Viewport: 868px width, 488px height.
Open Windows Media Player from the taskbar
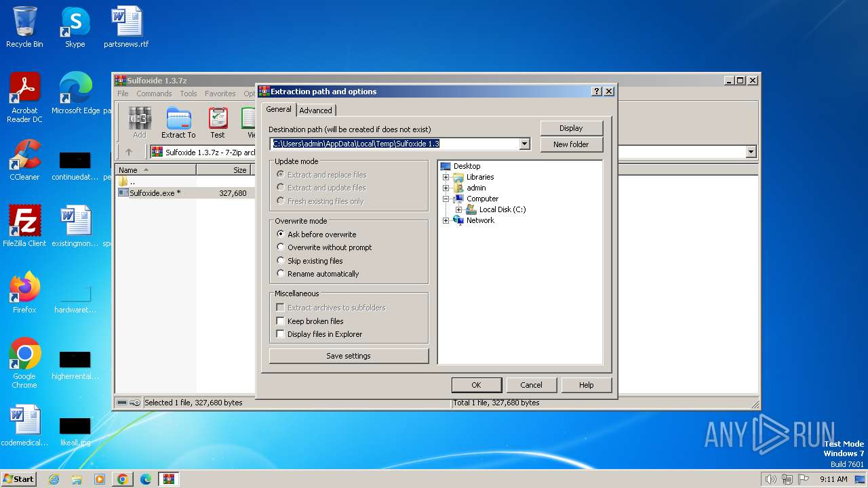pyautogui.click(x=100, y=479)
